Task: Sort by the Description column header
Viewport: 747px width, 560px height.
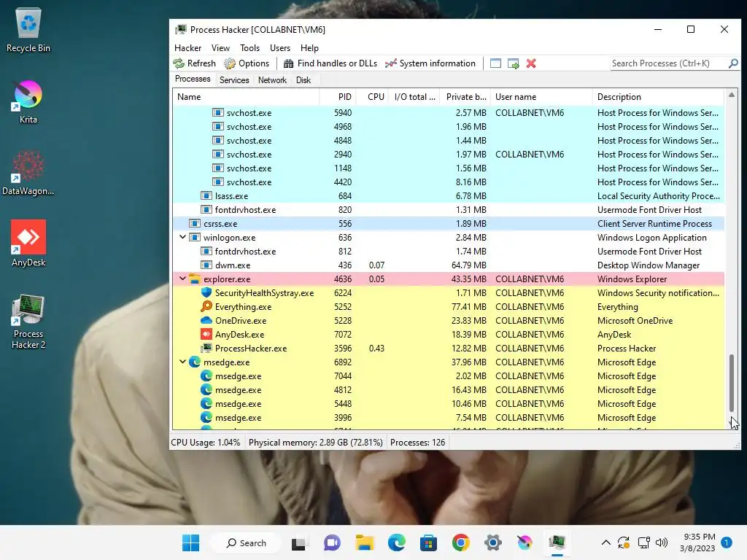Action: (x=659, y=97)
